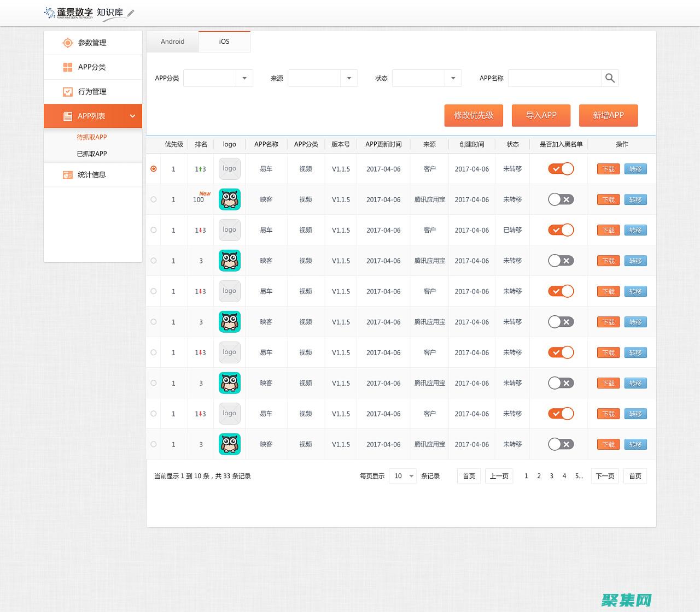
Task: Enable the blacklist toggle in second row
Action: (x=561, y=199)
